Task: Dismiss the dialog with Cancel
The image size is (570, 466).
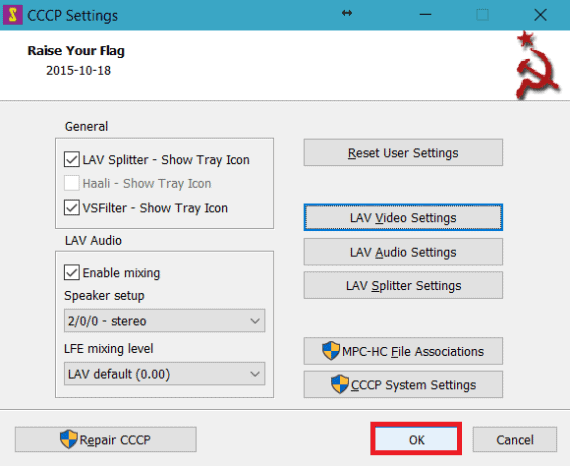Action: (x=515, y=439)
